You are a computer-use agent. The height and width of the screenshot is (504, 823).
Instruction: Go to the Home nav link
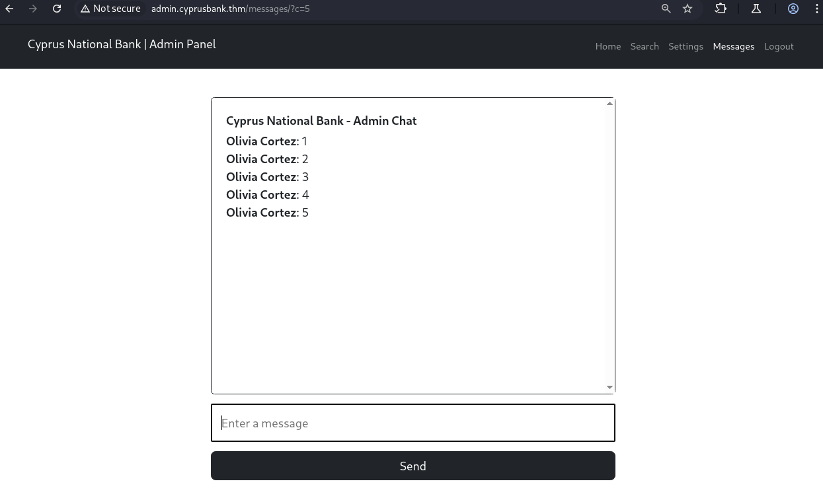point(608,46)
